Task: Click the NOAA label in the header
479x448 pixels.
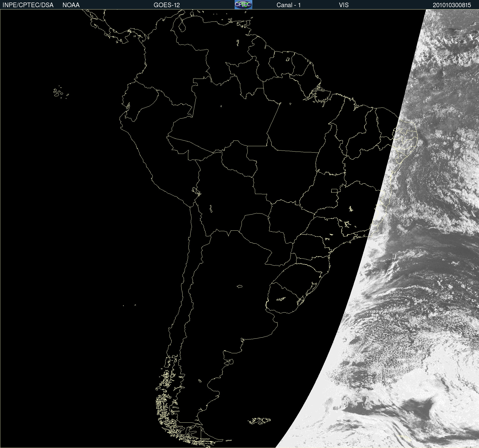Action: pos(71,5)
